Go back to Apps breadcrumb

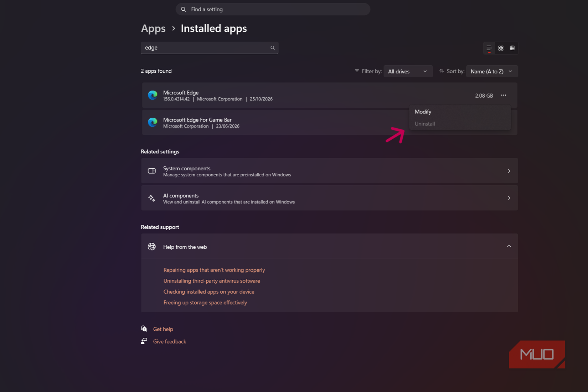pos(153,29)
